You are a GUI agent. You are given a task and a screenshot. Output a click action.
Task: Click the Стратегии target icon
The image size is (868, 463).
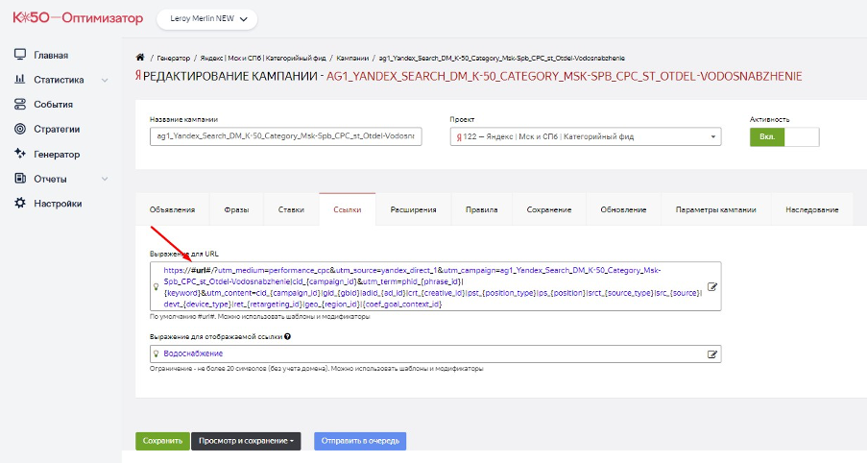tap(20, 129)
